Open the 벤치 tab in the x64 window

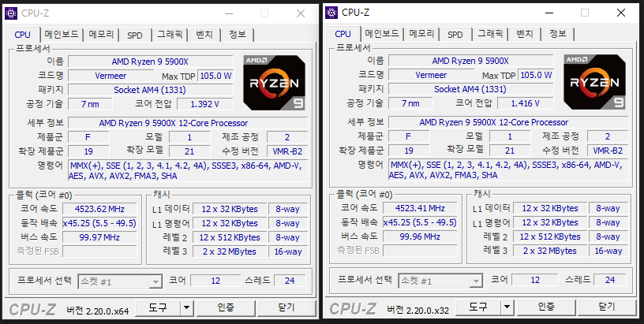(x=204, y=35)
